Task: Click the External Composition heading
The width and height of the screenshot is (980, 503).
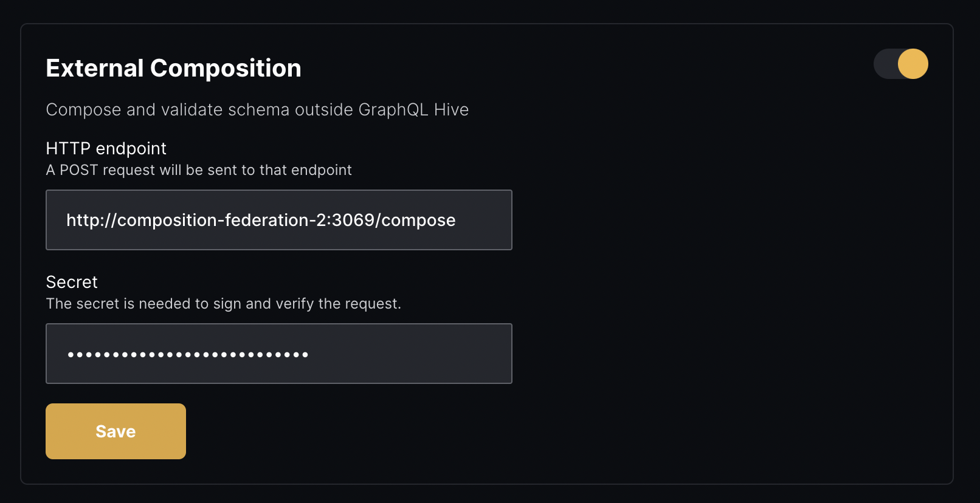Action: click(173, 68)
